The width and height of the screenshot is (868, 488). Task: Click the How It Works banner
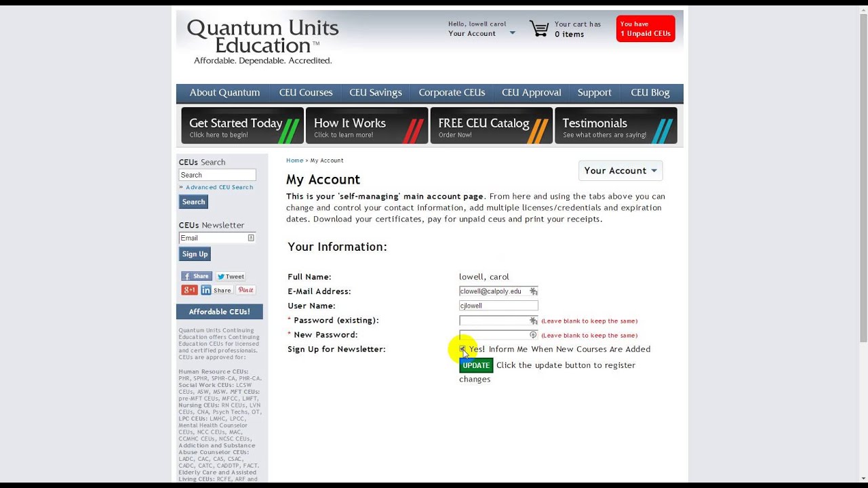coord(367,125)
